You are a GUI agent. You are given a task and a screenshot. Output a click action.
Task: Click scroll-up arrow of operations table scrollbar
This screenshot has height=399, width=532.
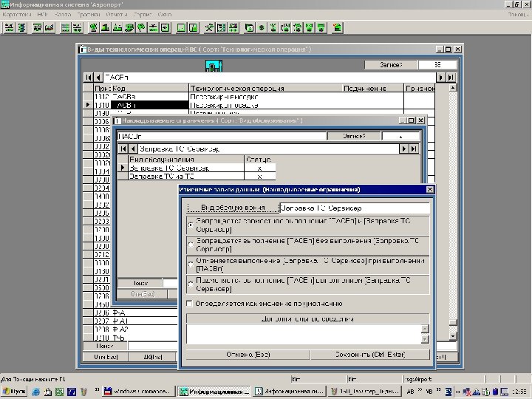[x=453, y=88]
